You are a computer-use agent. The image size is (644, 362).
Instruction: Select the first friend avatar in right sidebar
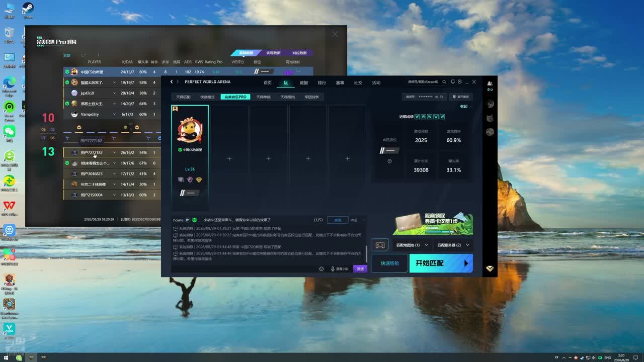(490, 104)
